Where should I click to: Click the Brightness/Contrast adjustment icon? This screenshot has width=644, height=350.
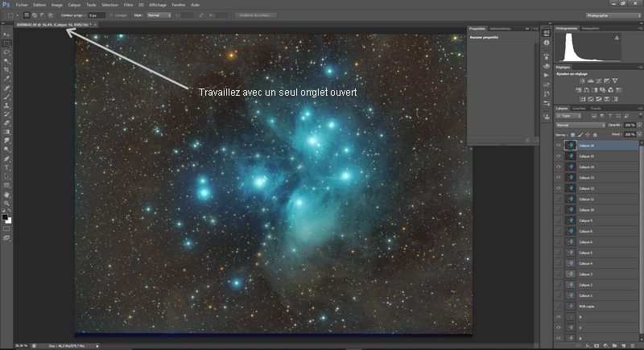[582, 80]
